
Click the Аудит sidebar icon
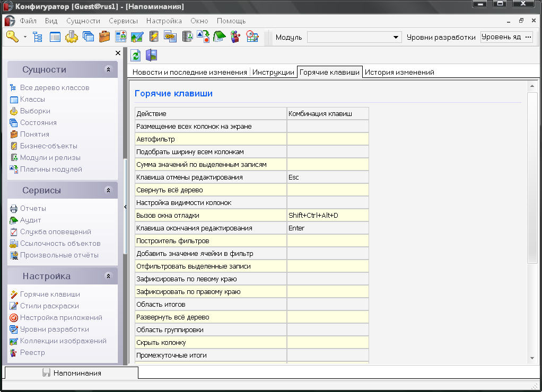14,220
